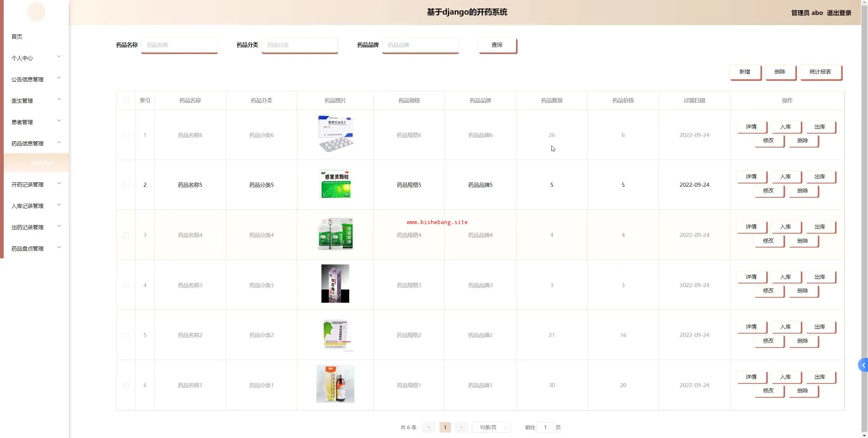
Task: Click the 药品名称 search input field
Action: point(179,45)
